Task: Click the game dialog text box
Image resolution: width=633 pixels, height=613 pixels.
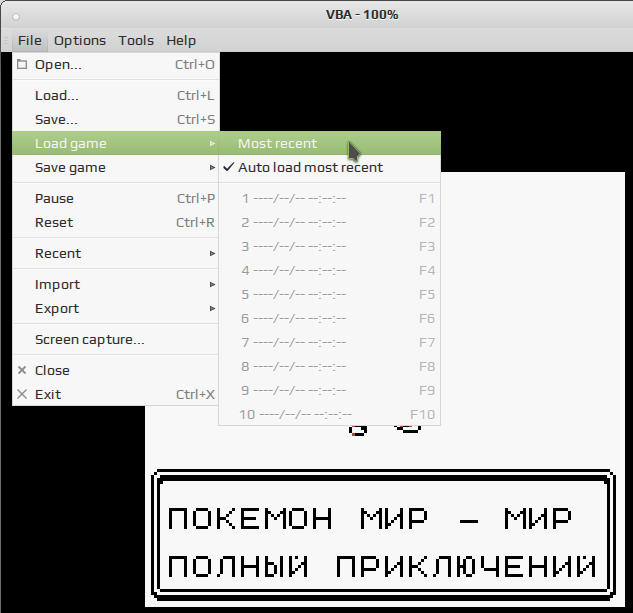Action: coord(383,535)
